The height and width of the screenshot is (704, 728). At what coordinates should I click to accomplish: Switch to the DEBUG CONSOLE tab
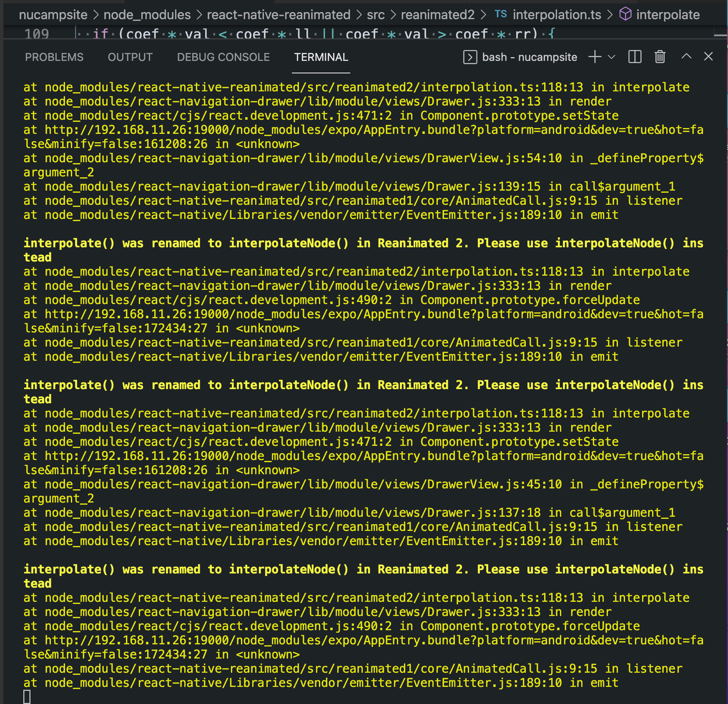(223, 57)
